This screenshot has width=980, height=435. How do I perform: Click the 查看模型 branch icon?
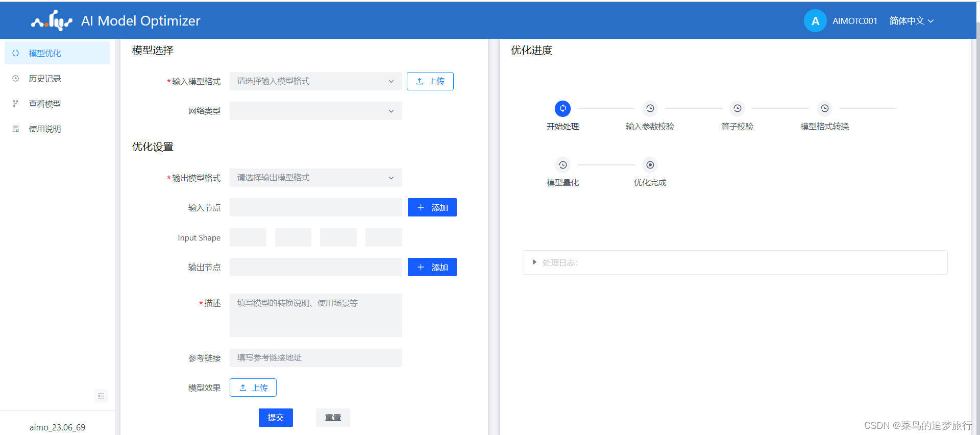pyautogui.click(x=16, y=104)
